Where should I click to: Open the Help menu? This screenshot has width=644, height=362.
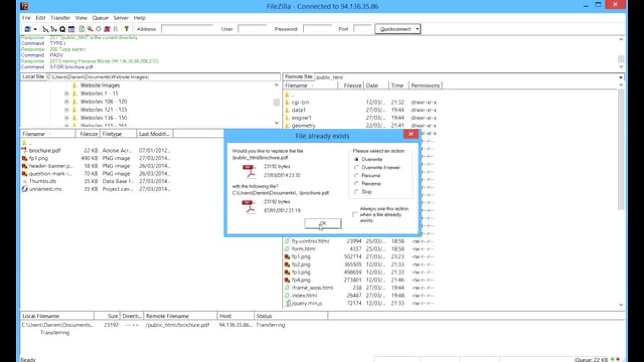pyautogui.click(x=139, y=18)
